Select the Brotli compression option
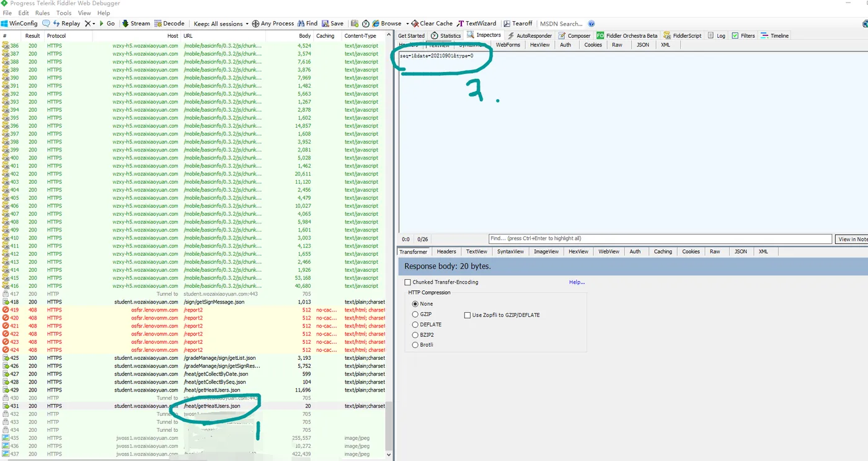The image size is (868, 461). click(415, 345)
